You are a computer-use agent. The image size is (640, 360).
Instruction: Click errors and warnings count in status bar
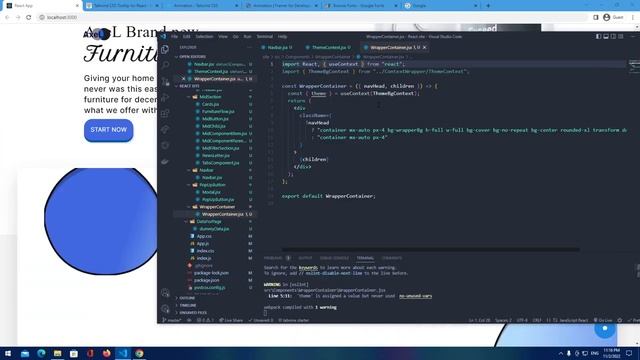205,320
